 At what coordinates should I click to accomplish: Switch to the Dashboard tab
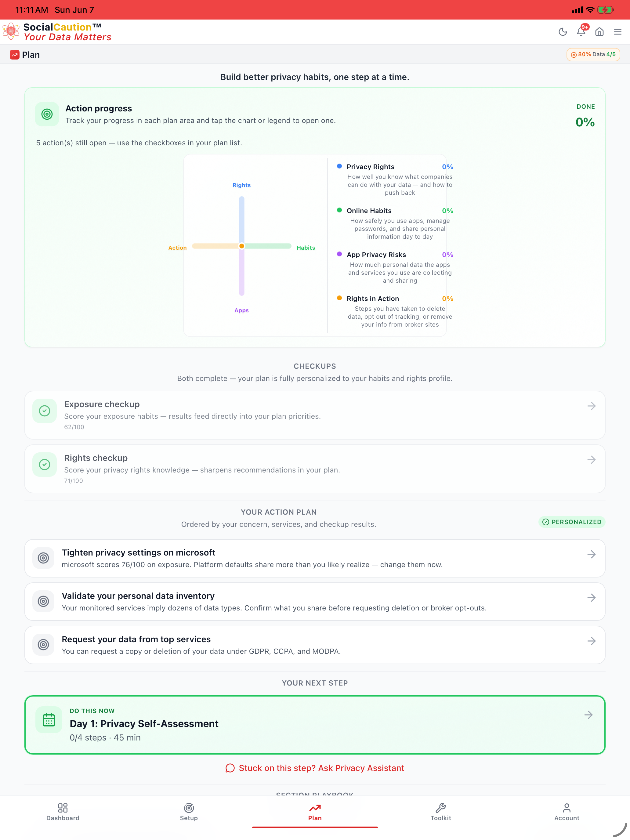(63, 812)
